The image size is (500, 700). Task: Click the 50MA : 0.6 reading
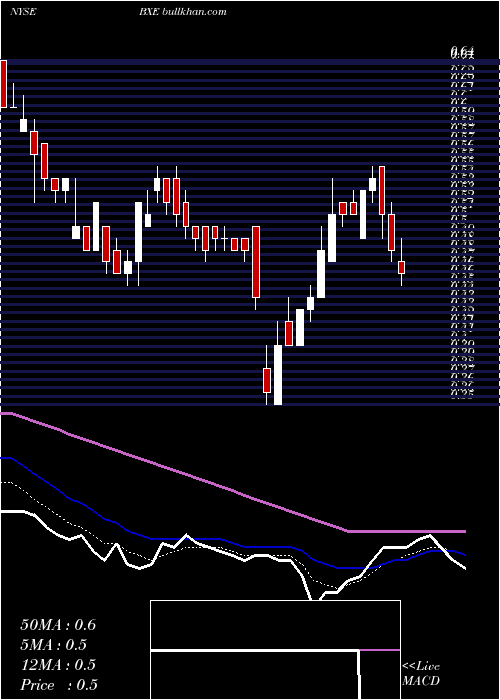click(x=58, y=625)
